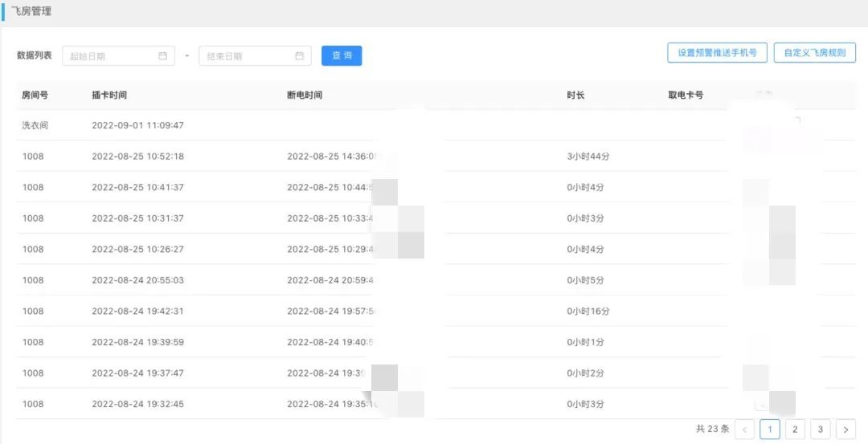Click the 查询 search button
The width and height of the screenshot is (868, 444).
pos(342,55)
